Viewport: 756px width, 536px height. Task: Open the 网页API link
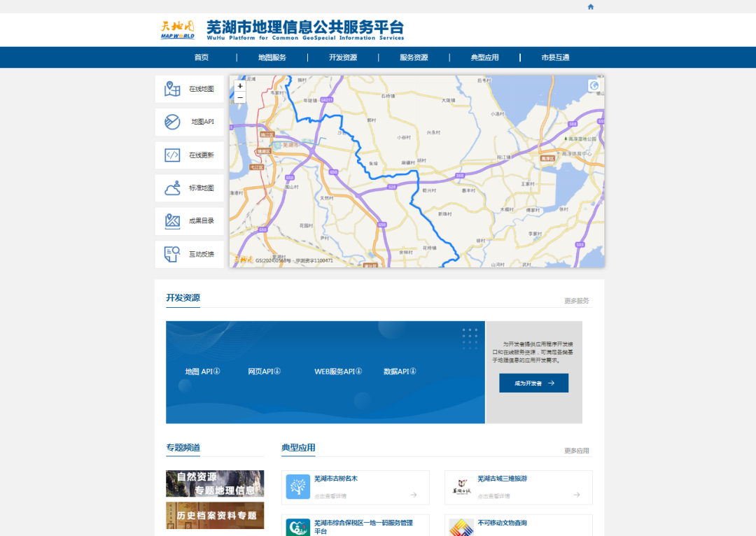(264, 372)
